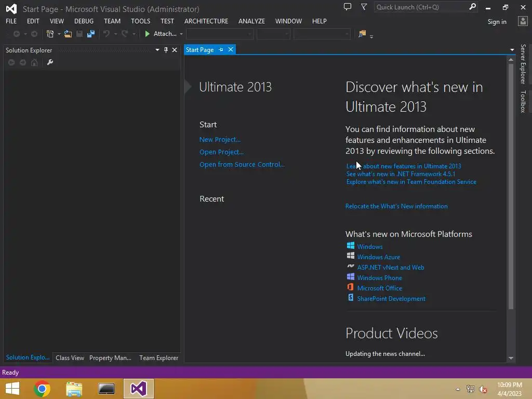
Task: Click the Navigate Backward toolbar icon
Action: point(16,34)
